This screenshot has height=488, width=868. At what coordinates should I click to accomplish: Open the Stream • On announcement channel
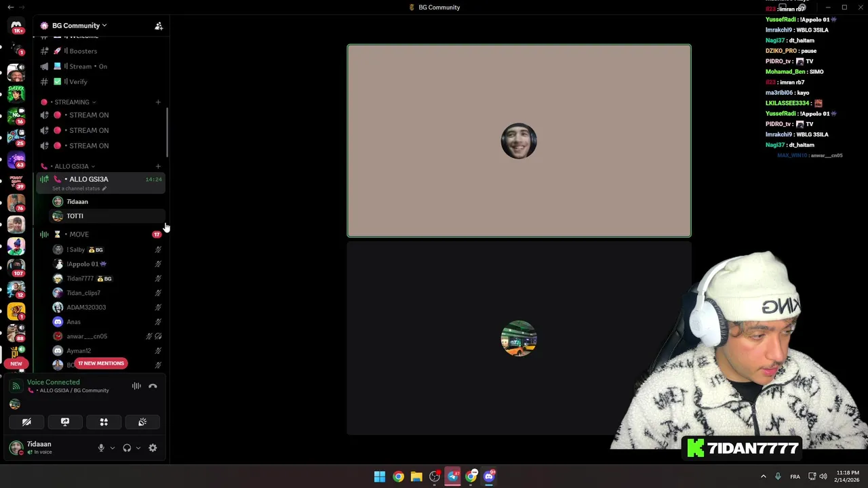[100, 66]
